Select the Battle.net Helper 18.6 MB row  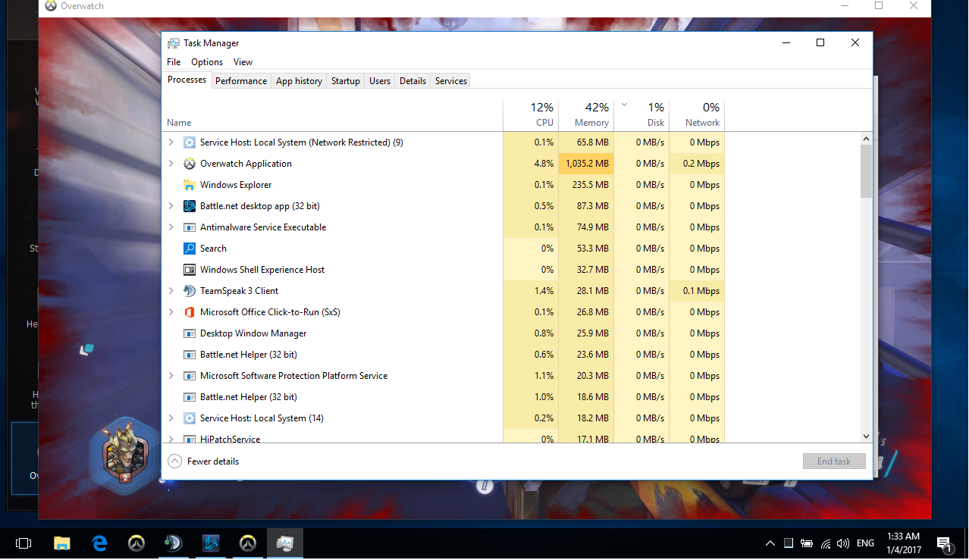(x=444, y=397)
